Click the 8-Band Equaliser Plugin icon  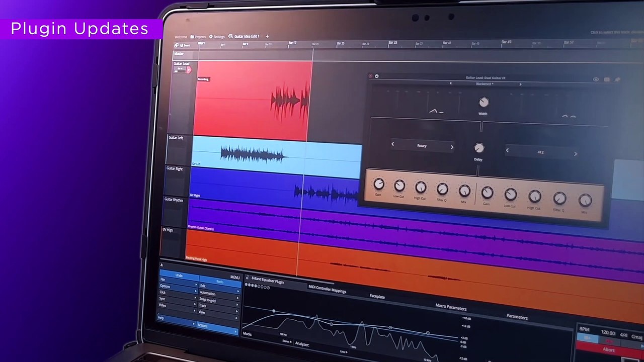click(247, 278)
